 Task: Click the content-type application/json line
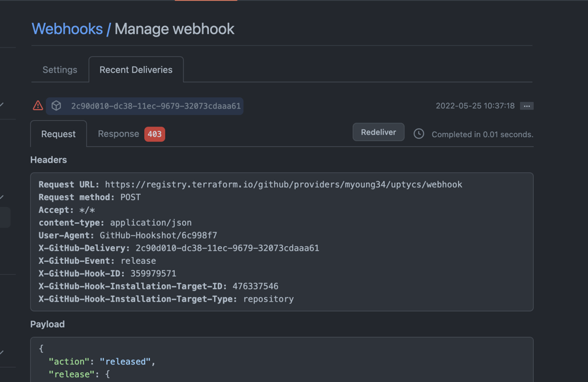(x=115, y=223)
